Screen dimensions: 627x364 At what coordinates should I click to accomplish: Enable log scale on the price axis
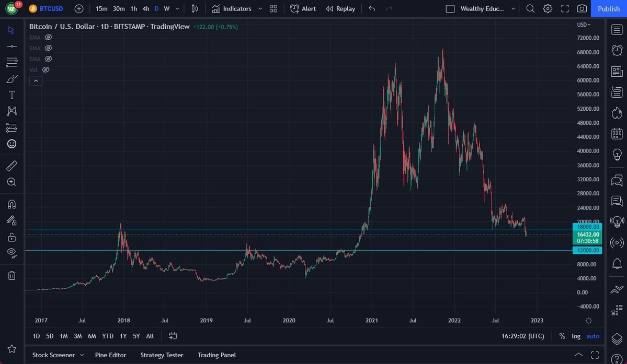pyautogui.click(x=576, y=336)
